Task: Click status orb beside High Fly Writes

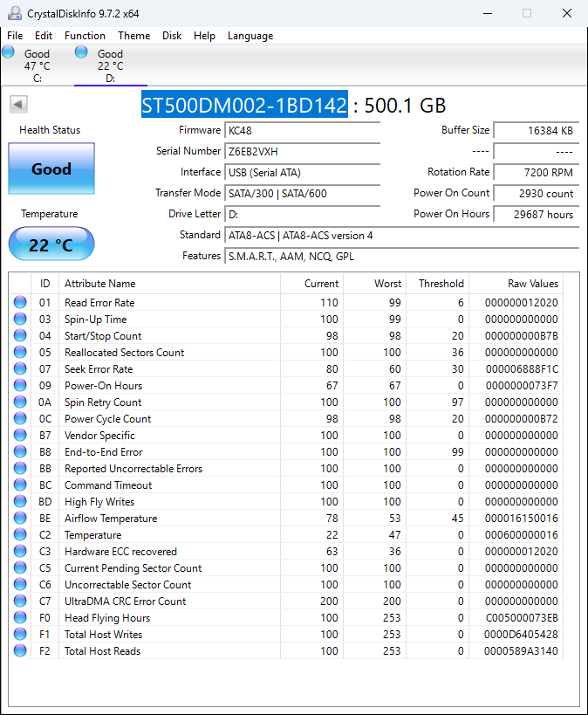Action: 20,501
